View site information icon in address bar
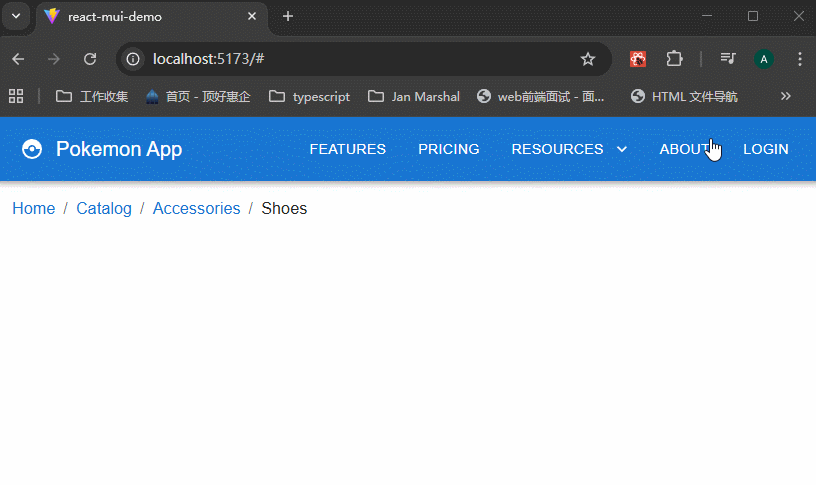The height and width of the screenshot is (485, 816). click(133, 59)
